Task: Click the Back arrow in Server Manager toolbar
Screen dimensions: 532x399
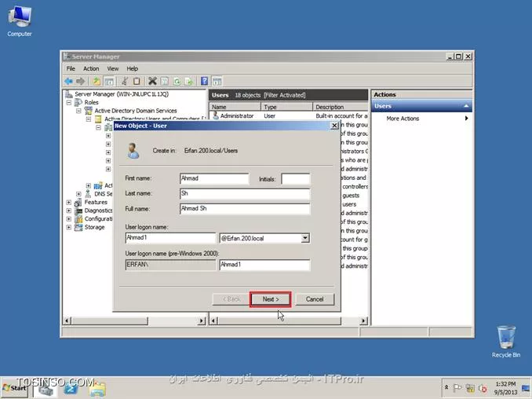Action: (x=68, y=81)
